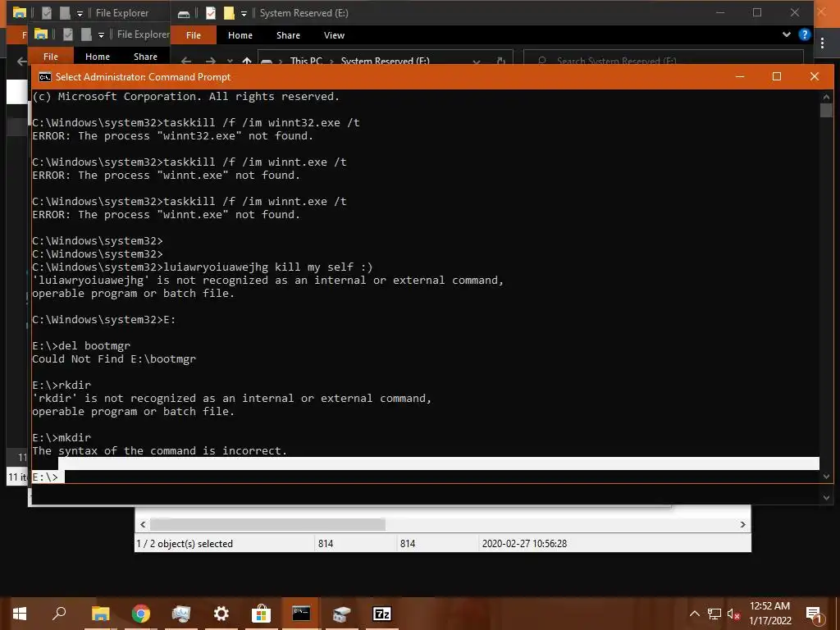Open the clock showing 12:52 AM
The height and width of the screenshot is (630, 840).
coord(769,614)
